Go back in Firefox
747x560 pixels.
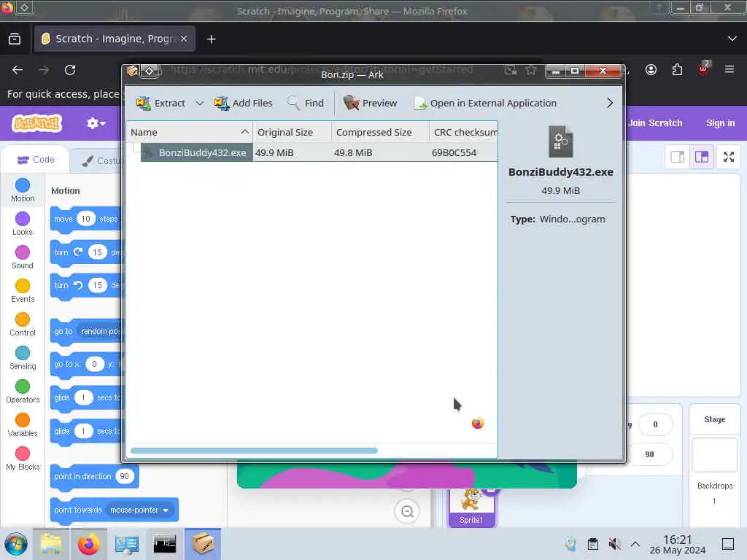point(18,70)
